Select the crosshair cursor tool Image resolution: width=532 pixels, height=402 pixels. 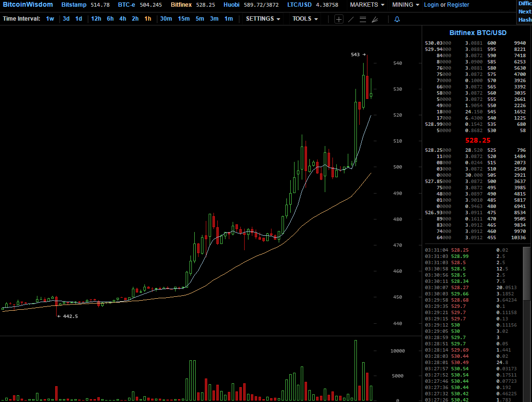[x=339, y=19]
